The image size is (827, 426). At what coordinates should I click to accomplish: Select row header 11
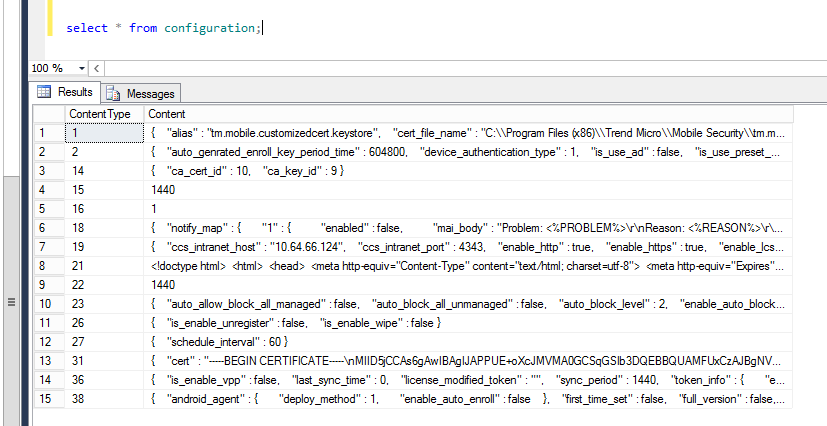pyautogui.click(x=50, y=323)
